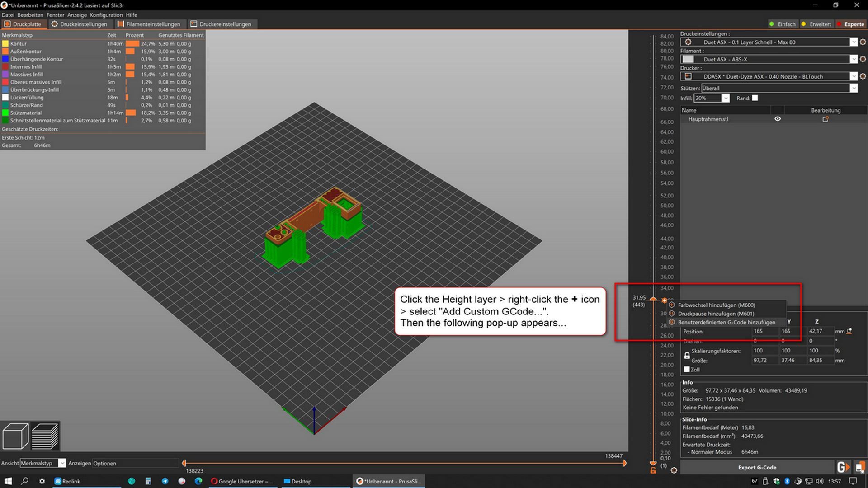Expand the Filament profile dropdown
The height and width of the screenshot is (488, 868).
pos(854,59)
